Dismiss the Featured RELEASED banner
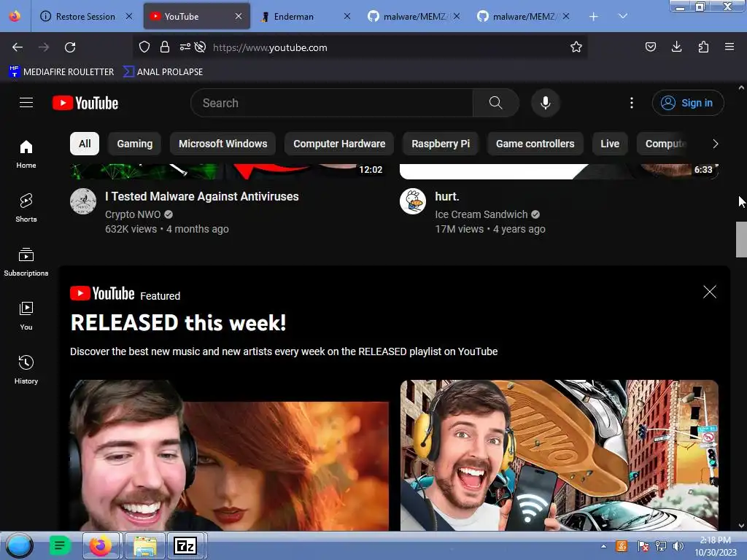 tap(709, 292)
